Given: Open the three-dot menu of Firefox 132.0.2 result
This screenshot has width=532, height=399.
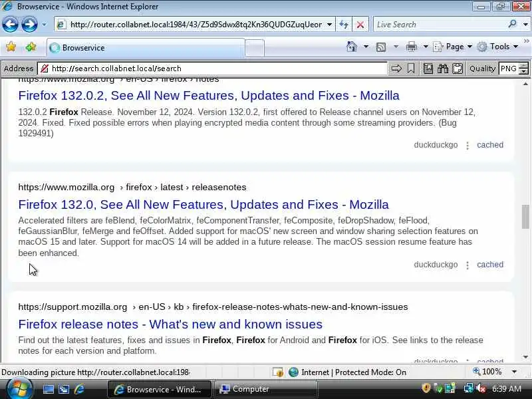Looking at the screenshot, I should pyautogui.click(x=467, y=146).
